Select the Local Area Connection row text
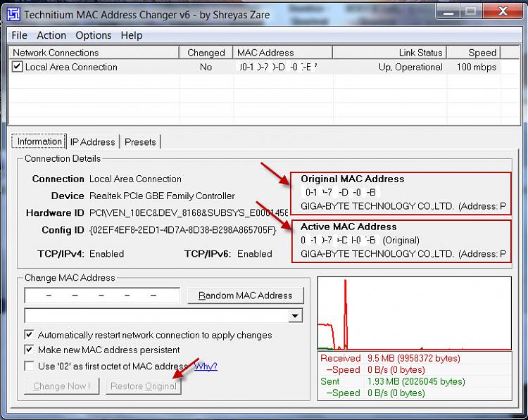This screenshot has height=420, width=528. [x=71, y=67]
